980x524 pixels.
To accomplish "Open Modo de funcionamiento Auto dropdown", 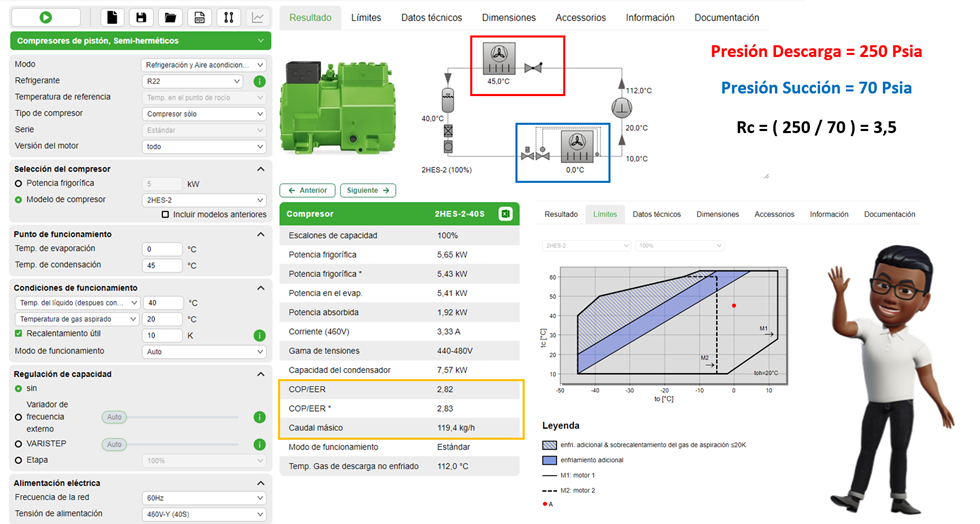I will 204,351.
